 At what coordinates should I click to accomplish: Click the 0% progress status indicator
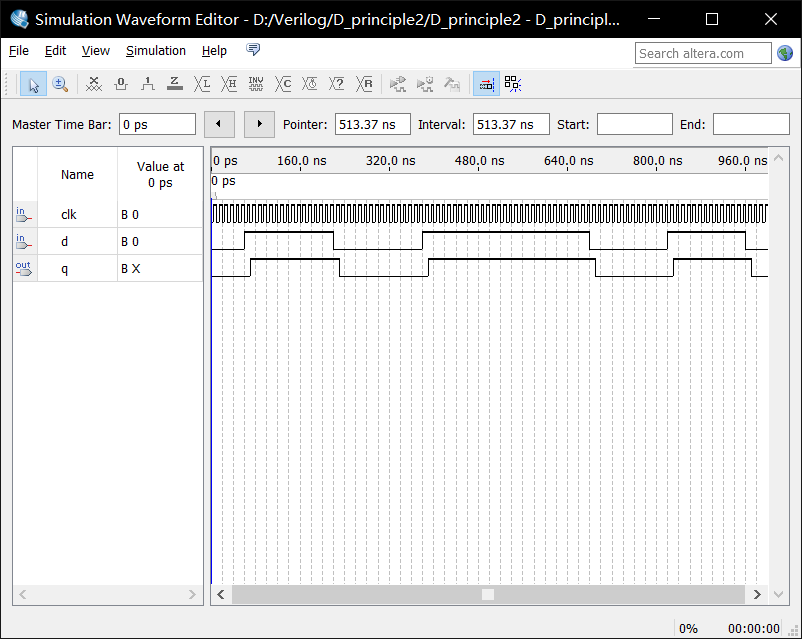[x=688, y=628]
